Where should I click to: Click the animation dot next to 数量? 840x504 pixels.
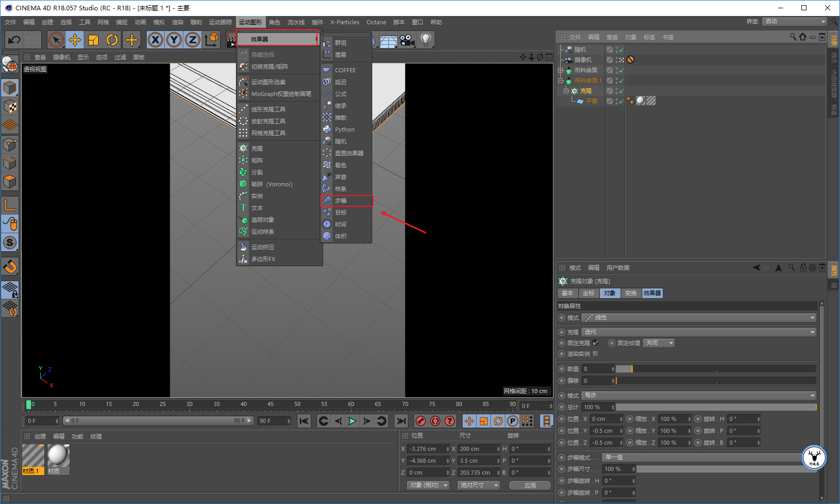click(x=562, y=369)
